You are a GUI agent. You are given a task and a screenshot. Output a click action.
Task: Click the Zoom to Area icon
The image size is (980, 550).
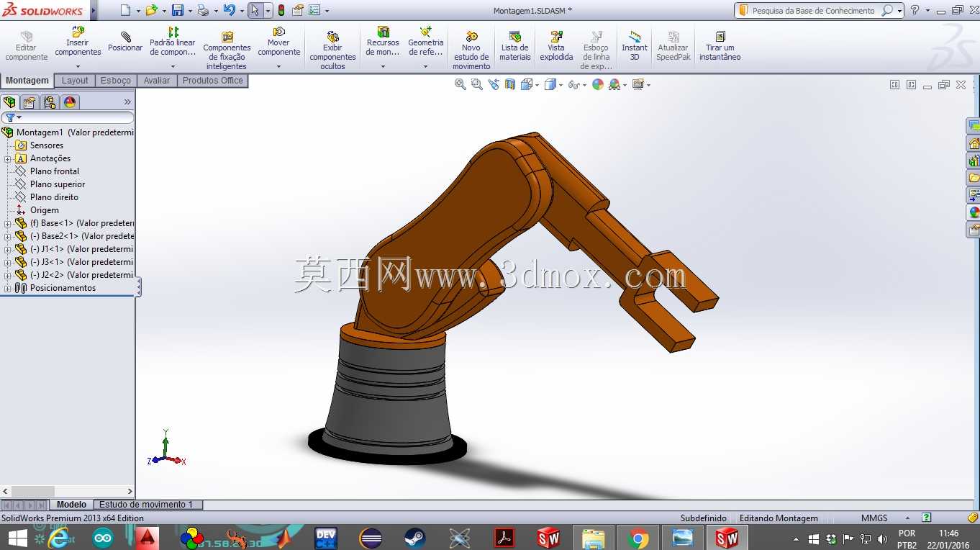point(477,84)
